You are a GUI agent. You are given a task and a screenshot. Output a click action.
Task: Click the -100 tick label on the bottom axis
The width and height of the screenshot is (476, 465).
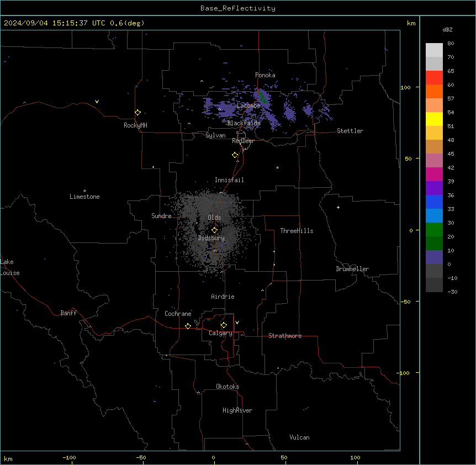(x=69, y=457)
